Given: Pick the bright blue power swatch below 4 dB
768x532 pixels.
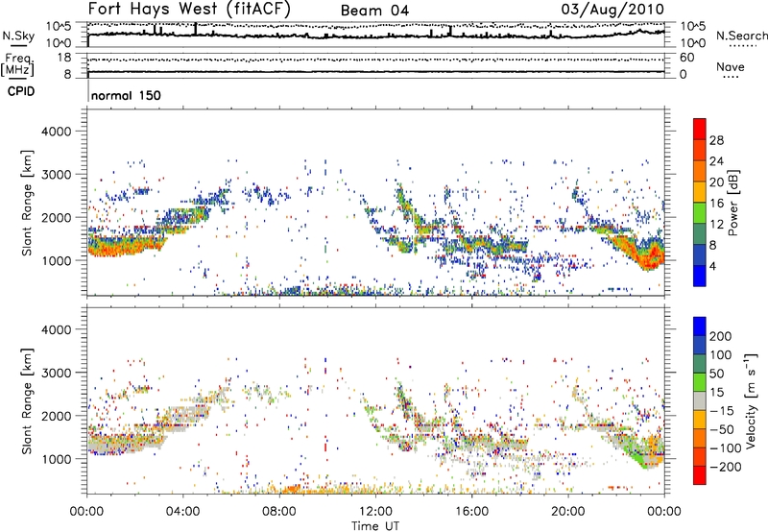Looking at the screenshot, I should pyautogui.click(x=700, y=276).
